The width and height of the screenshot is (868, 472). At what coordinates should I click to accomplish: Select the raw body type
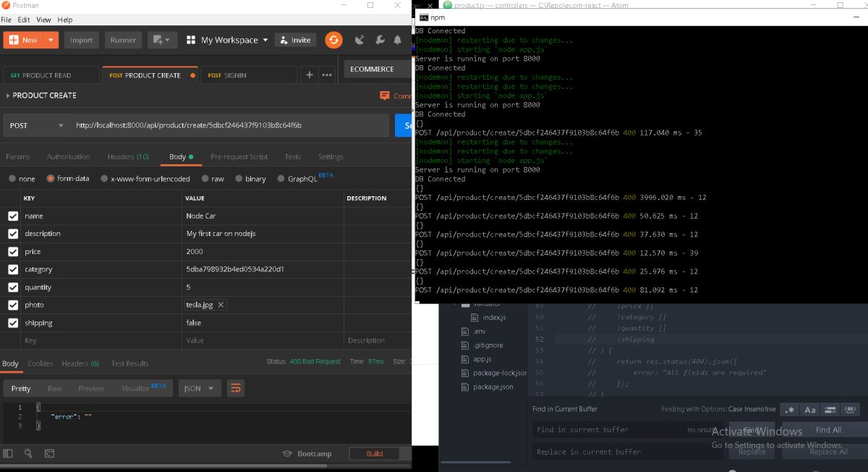(206, 179)
